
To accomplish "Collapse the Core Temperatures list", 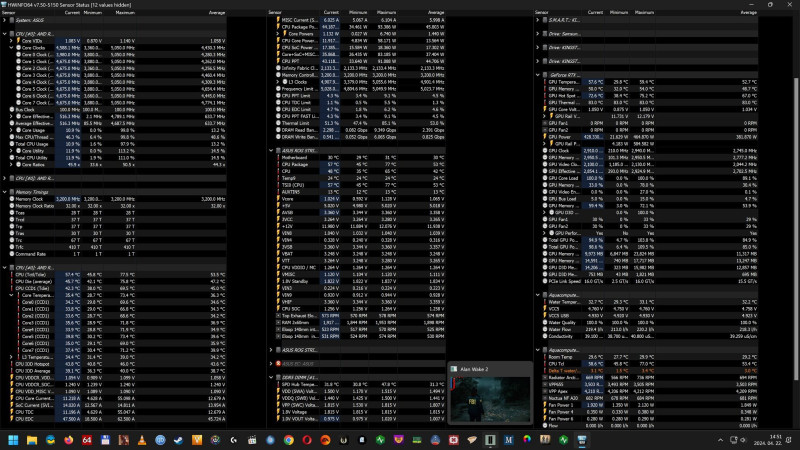I will click(x=11, y=295).
